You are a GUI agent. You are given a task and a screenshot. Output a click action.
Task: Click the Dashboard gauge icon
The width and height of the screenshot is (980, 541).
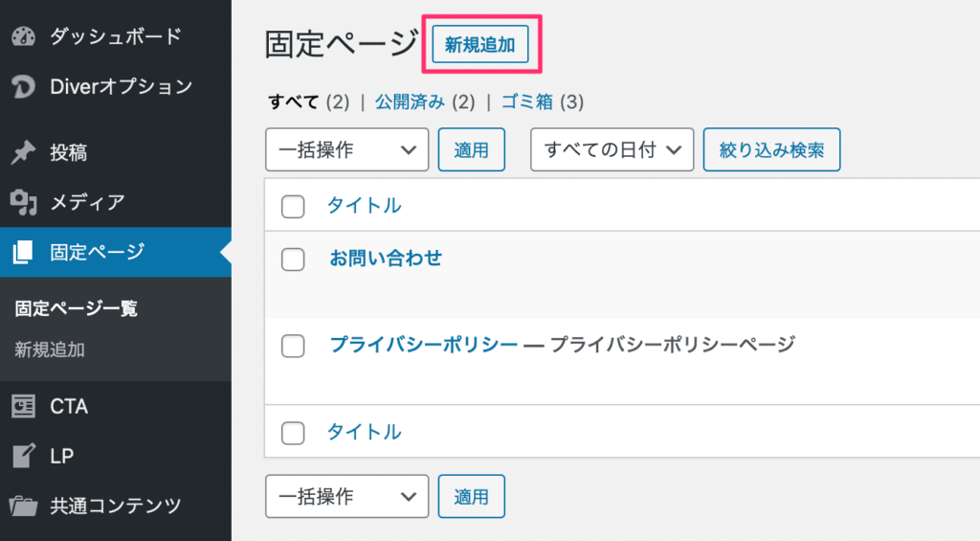pyautogui.click(x=23, y=37)
